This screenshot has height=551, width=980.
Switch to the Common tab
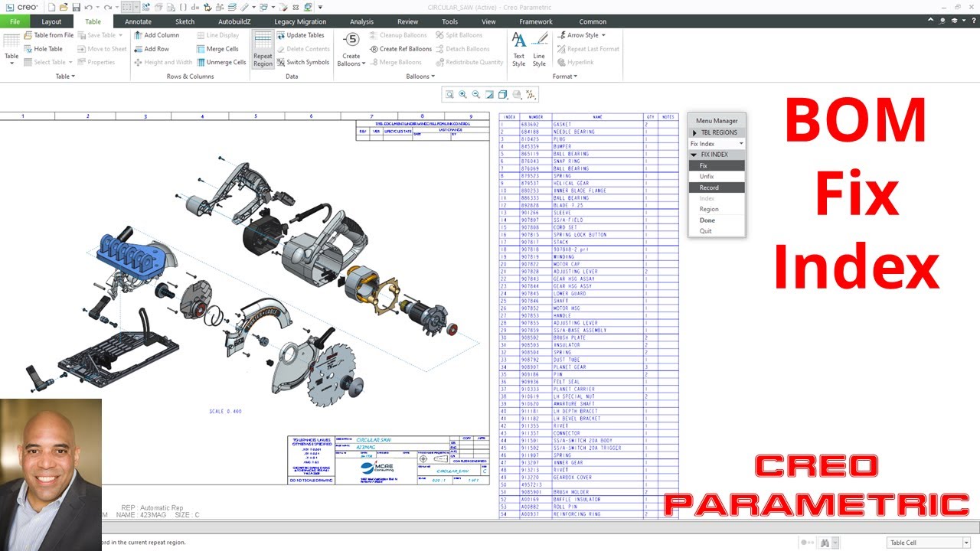(x=593, y=21)
